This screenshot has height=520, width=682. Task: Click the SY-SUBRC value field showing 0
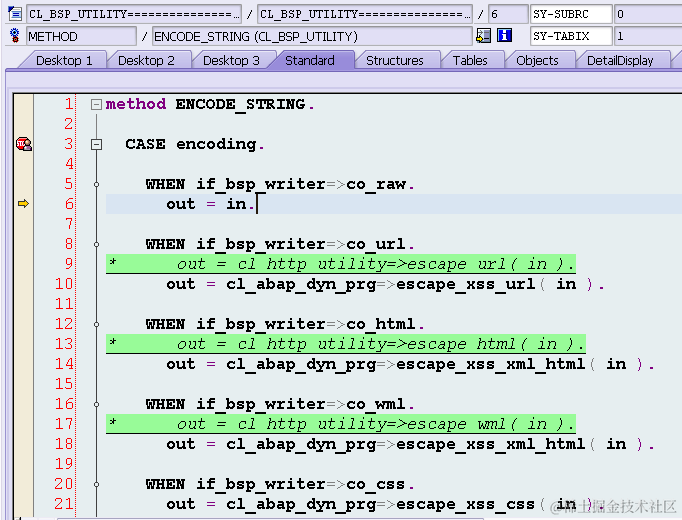[648, 14]
